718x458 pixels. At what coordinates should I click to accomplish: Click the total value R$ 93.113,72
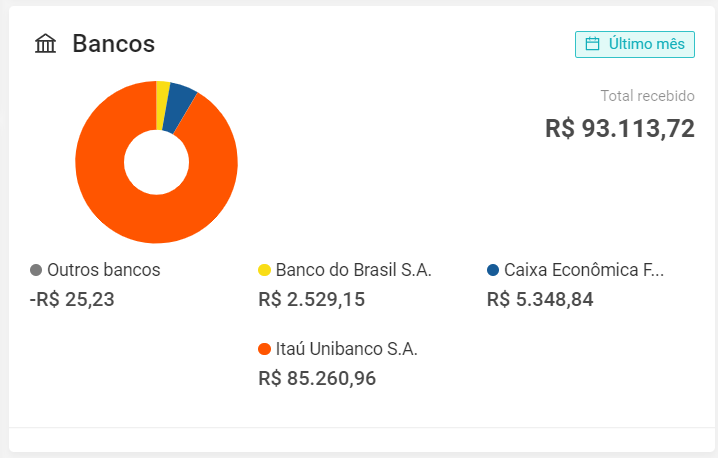(620, 128)
